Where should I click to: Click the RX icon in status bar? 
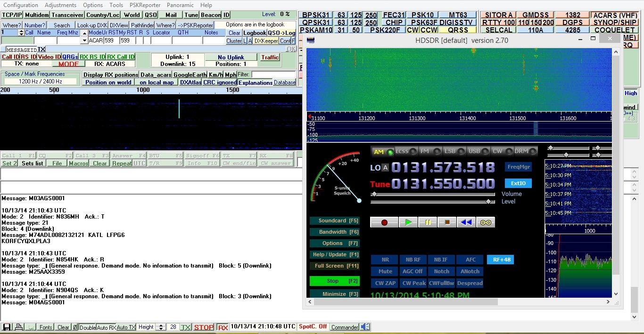point(223,327)
